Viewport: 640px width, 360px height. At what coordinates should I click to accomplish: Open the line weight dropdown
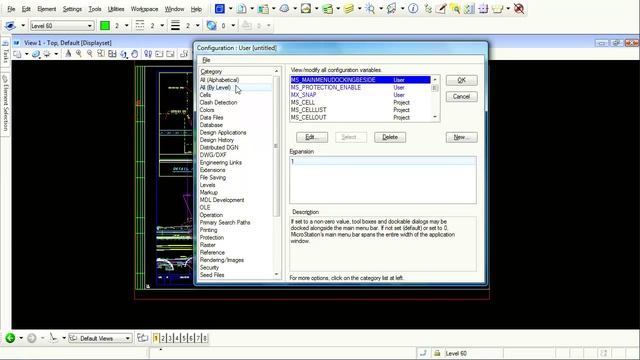[x=198, y=26]
